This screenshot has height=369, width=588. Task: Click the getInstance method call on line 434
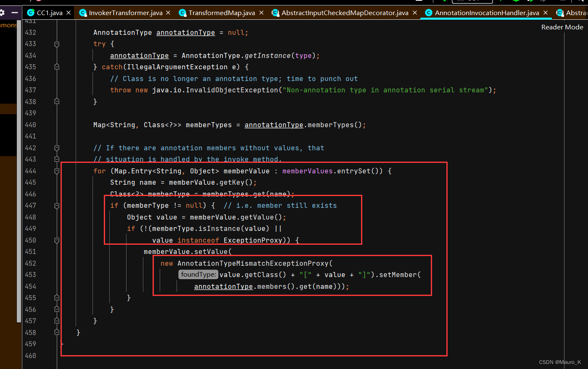point(267,56)
